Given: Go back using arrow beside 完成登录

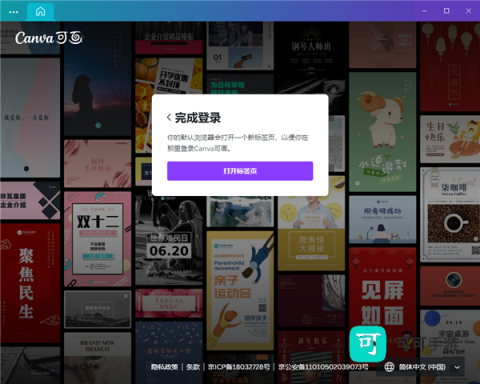Looking at the screenshot, I should (169, 118).
